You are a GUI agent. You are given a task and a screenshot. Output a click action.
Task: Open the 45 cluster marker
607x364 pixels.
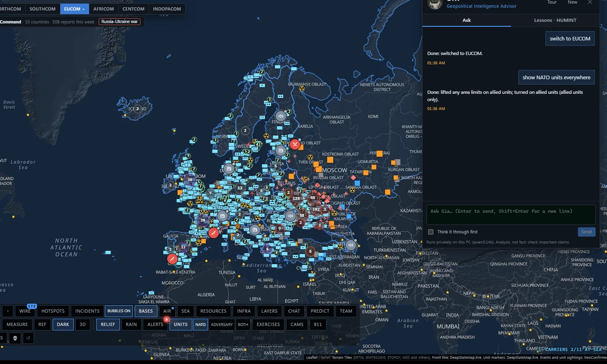[x=313, y=198]
